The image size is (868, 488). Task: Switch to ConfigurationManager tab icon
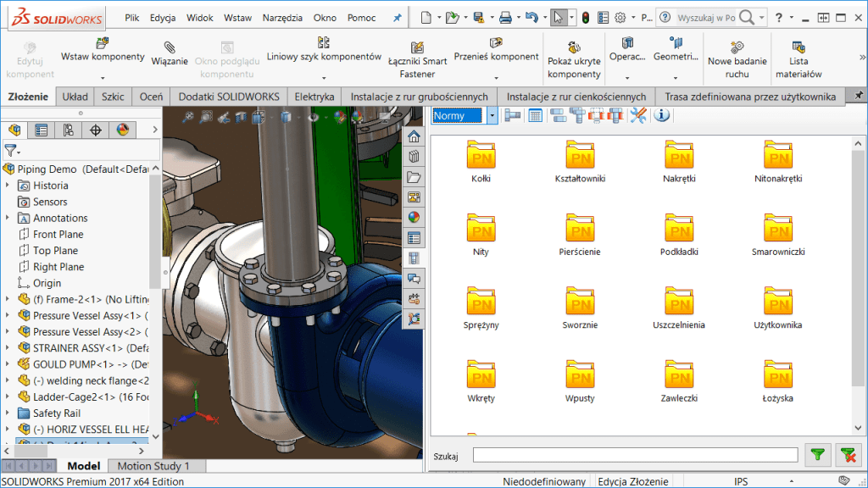[69, 130]
